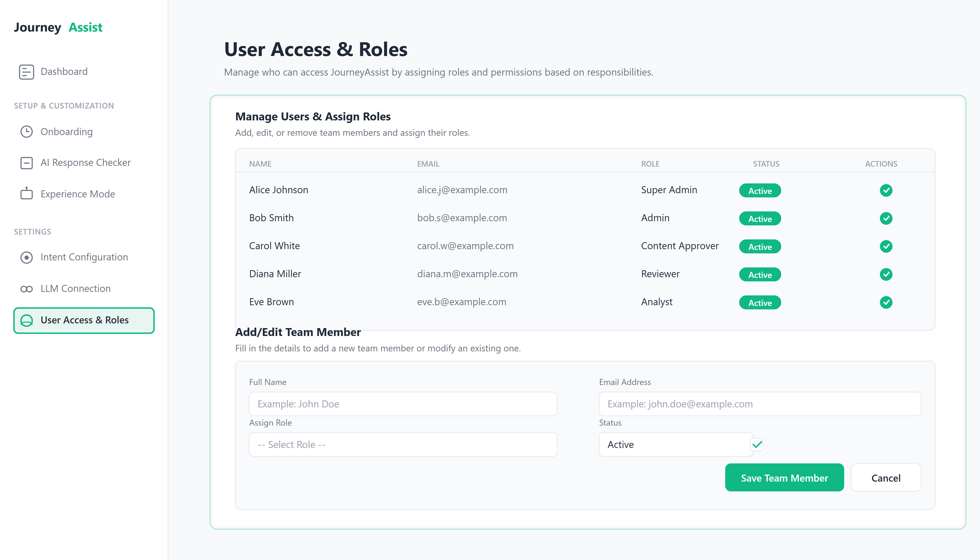Click the Onboarding clock icon
The image size is (980, 560).
[27, 132]
